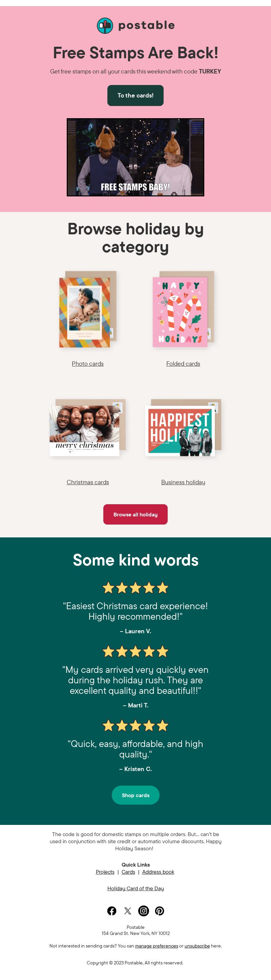Select the plaid photo card thumbnail
The image size is (271, 980).
[x=87, y=309]
